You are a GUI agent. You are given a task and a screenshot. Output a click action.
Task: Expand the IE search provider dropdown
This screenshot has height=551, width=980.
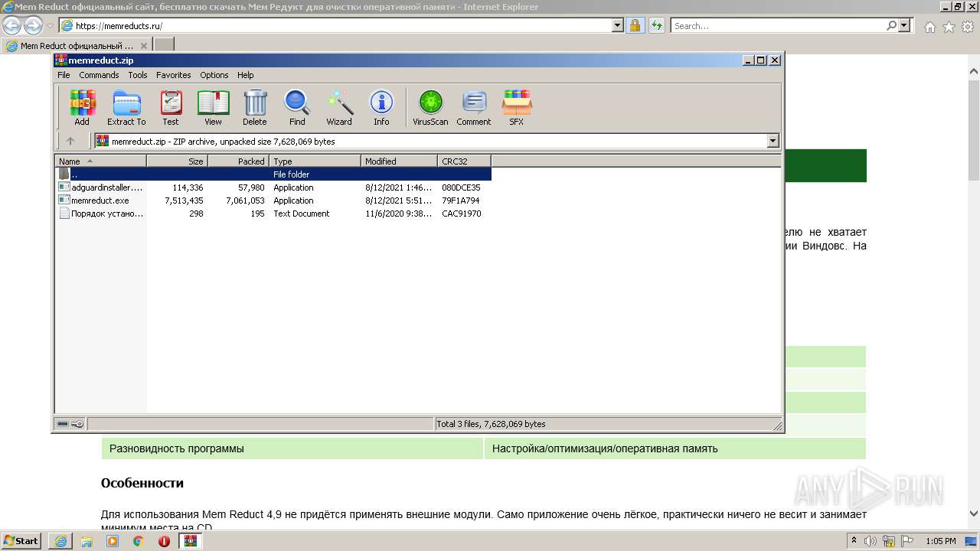(x=905, y=26)
